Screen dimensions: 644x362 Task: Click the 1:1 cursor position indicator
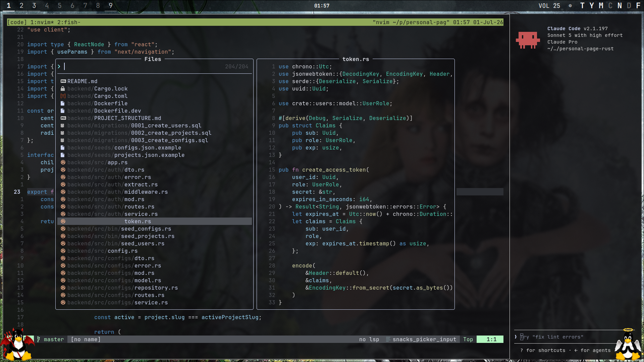tap(490, 340)
